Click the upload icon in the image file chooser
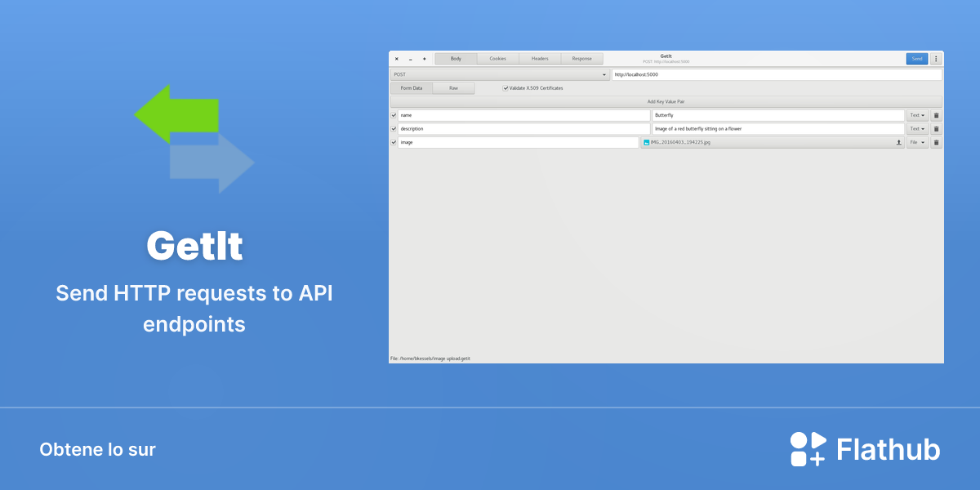The image size is (980, 490). (899, 142)
